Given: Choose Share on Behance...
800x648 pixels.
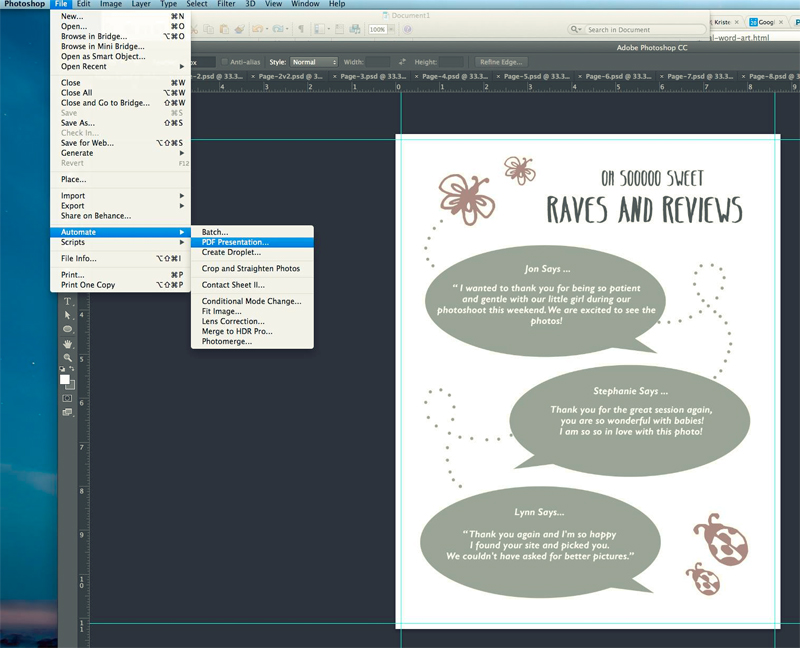Looking at the screenshot, I should pyautogui.click(x=120, y=216).
